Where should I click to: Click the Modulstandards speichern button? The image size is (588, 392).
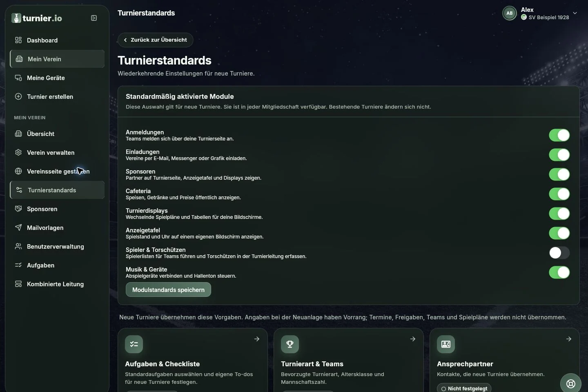[x=168, y=290]
